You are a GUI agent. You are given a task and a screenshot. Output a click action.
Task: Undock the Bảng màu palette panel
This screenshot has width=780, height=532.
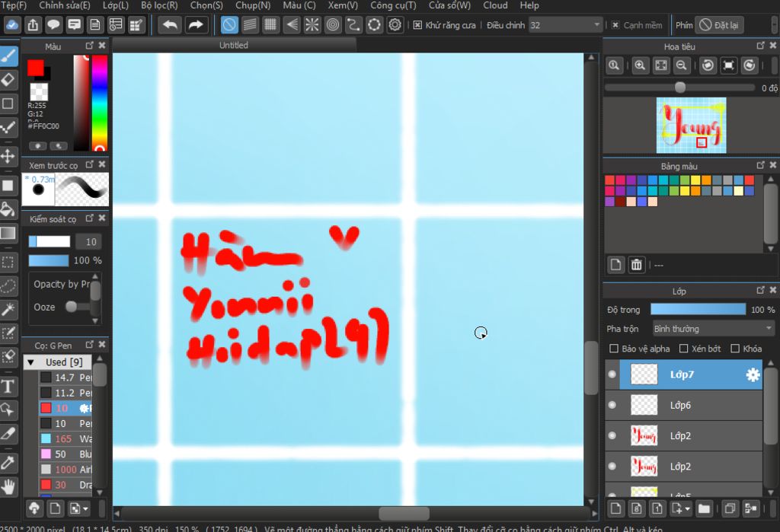(761, 164)
